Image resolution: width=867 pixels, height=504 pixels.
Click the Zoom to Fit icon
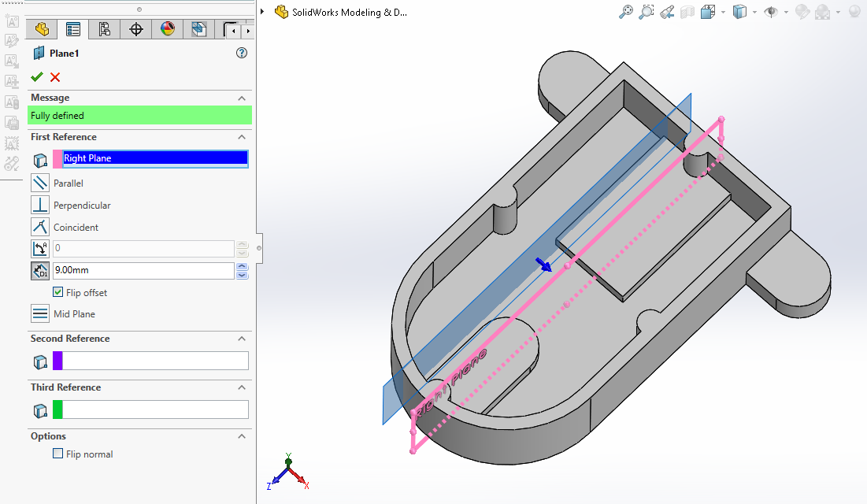(626, 12)
